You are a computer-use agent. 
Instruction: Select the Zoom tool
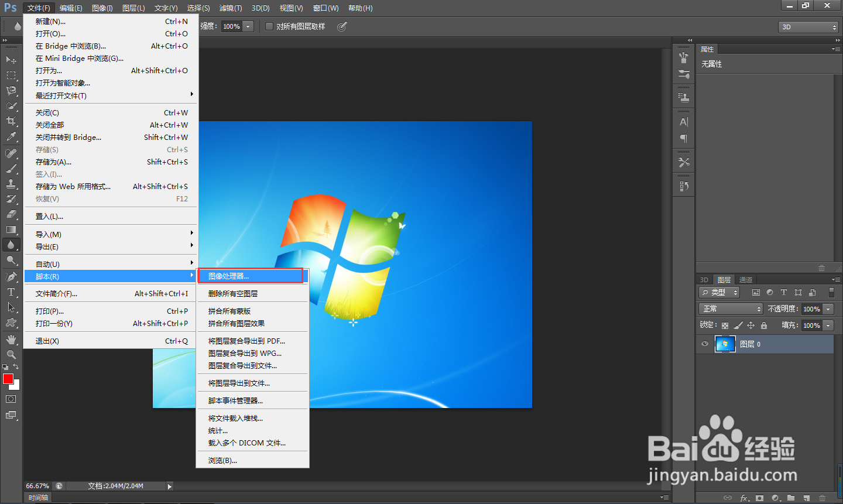point(11,355)
